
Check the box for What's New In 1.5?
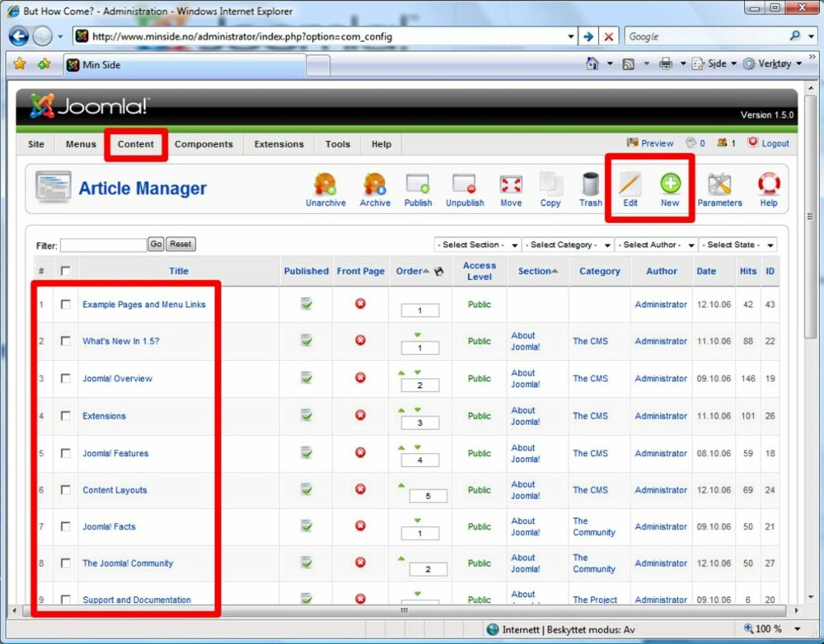point(66,341)
